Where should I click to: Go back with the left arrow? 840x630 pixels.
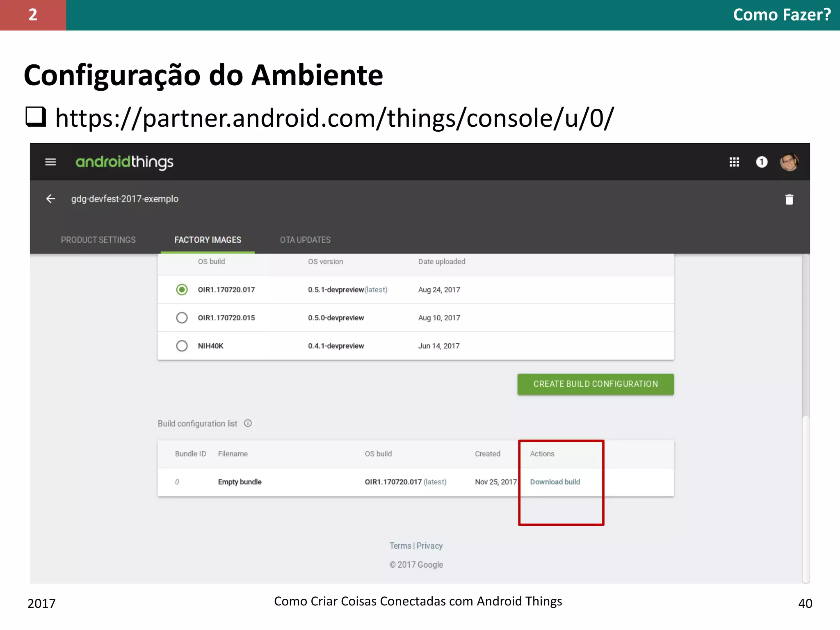coord(50,199)
